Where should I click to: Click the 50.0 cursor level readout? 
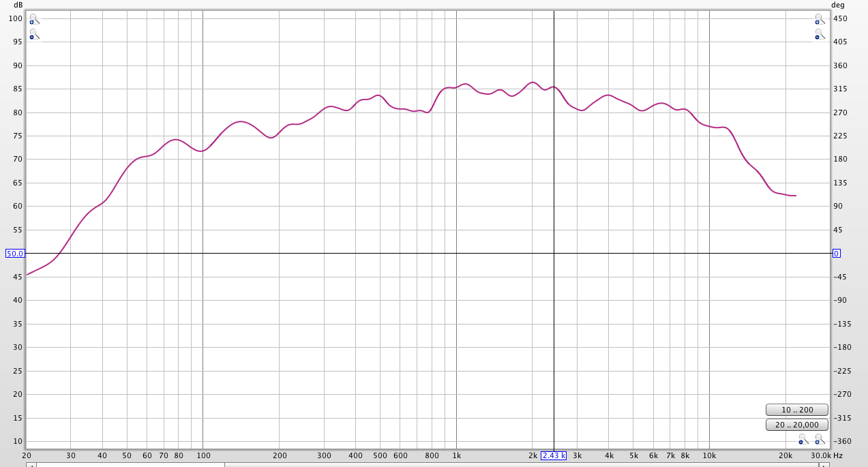pyautogui.click(x=15, y=254)
